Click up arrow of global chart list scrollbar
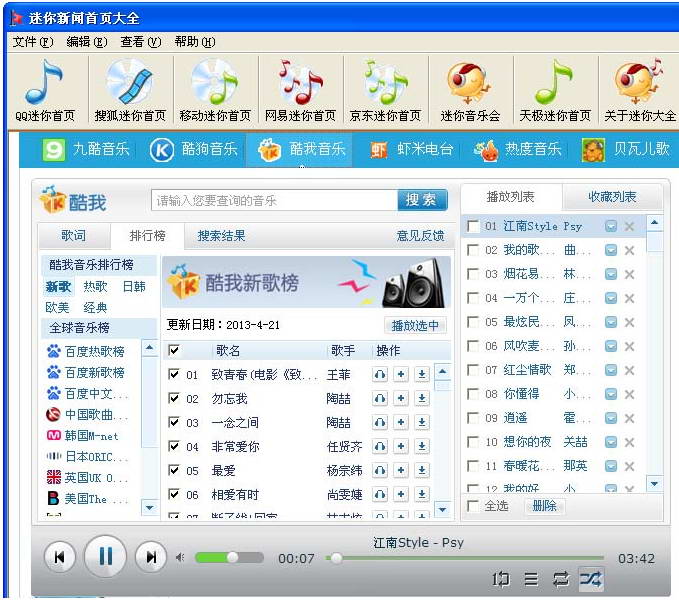 pyautogui.click(x=149, y=348)
